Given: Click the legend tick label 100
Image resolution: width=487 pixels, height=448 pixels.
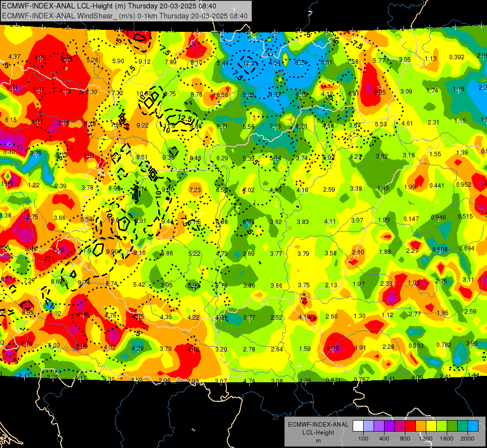Looking at the screenshot, I should tap(363, 439).
